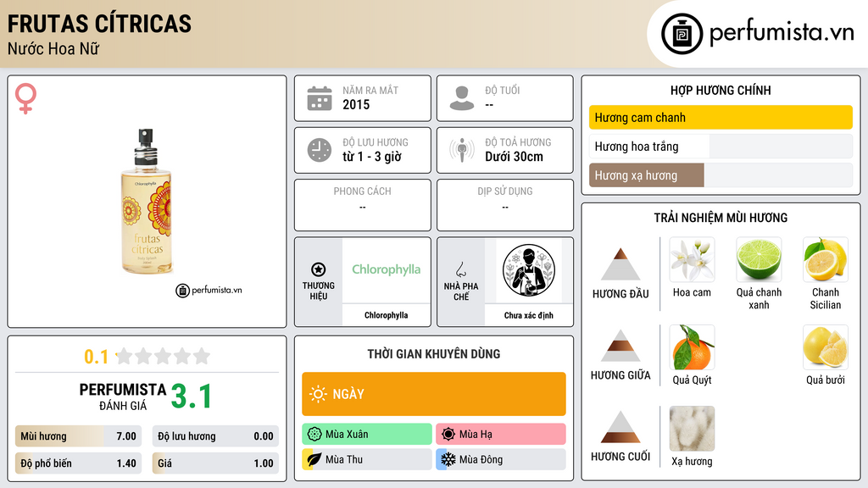Click the Xạ hương musk image

point(692,429)
